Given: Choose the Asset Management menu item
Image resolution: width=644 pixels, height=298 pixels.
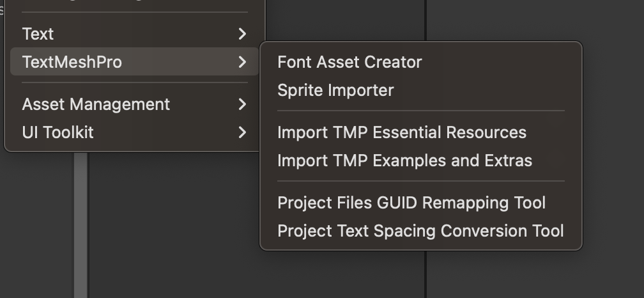Looking at the screenshot, I should 96,104.
